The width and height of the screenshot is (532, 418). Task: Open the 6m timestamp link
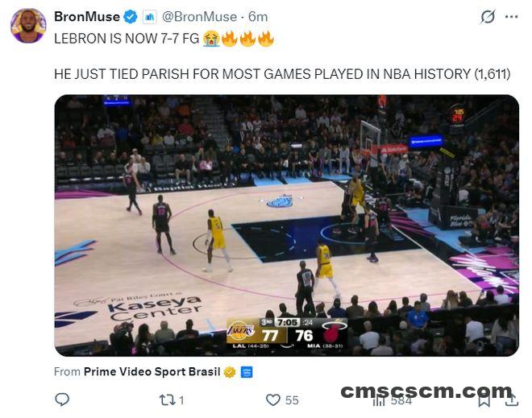258,17
